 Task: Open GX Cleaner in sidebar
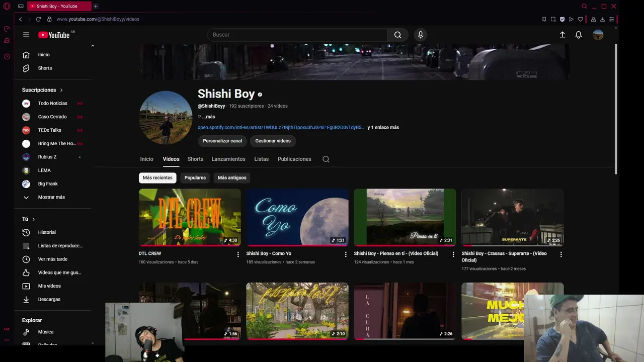click(7, 40)
